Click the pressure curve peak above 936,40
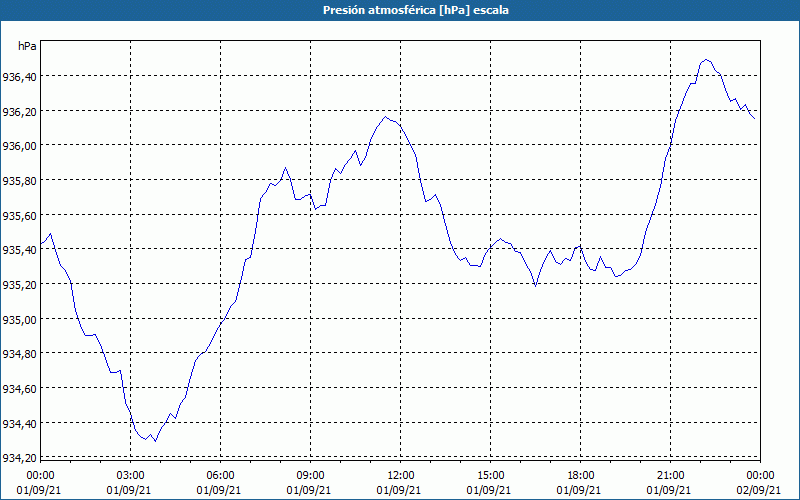The width and height of the screenshot is (800, 500). [706, 60]
